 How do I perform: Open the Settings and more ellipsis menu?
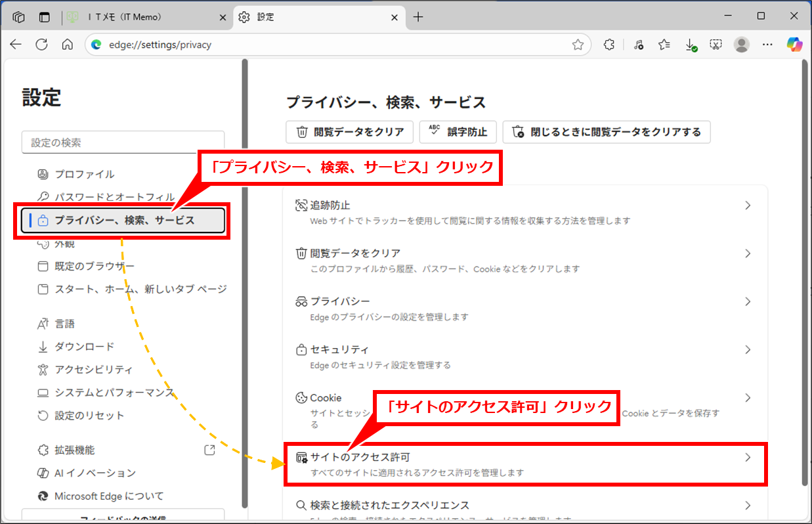[x=767, y=45]
